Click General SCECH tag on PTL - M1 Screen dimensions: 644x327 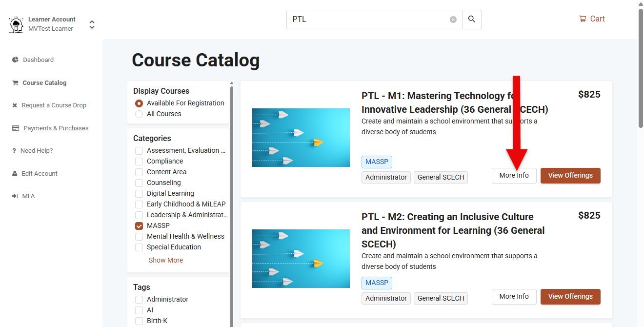tap(441, 177)
